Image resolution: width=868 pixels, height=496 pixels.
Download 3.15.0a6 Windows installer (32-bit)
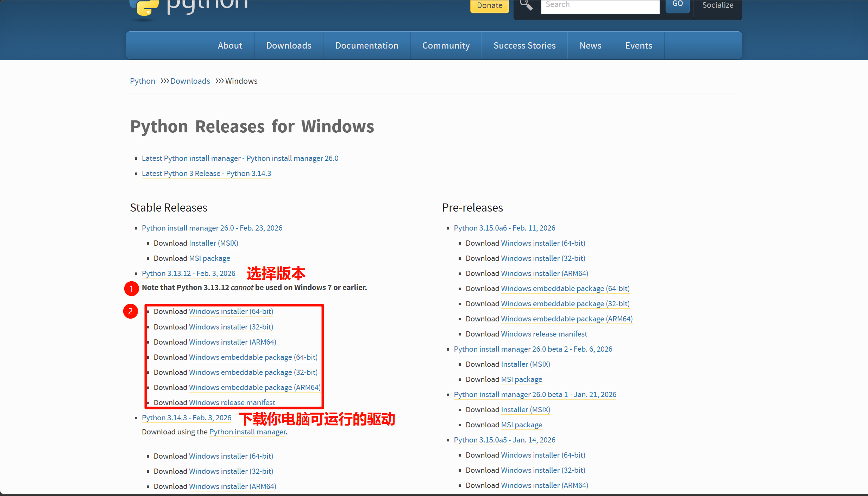[543, 258]
